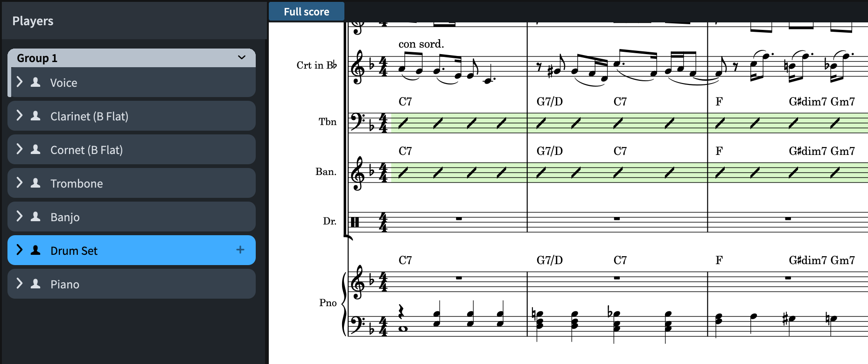
Task: Click the plus icon on Drum Set
Action: click(240, 250)
